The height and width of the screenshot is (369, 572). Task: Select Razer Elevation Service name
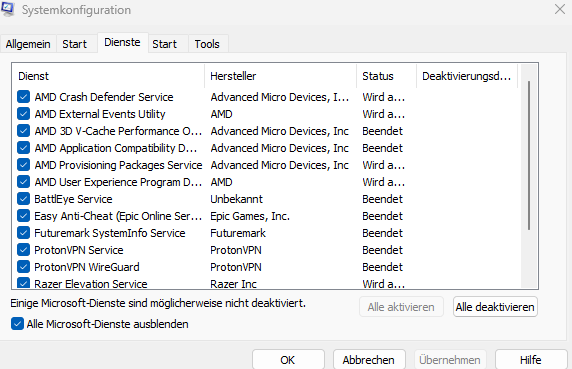[91, 284]
